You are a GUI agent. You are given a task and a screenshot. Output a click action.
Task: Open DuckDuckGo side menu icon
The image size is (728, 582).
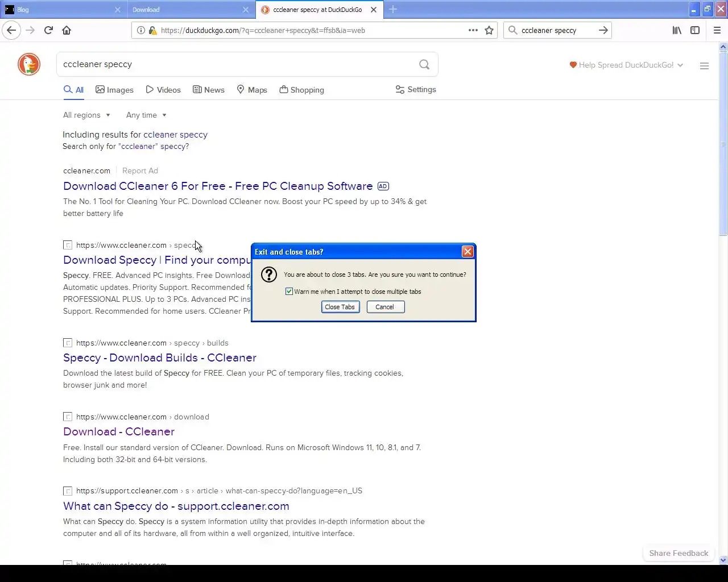click(x=704, y=66)
